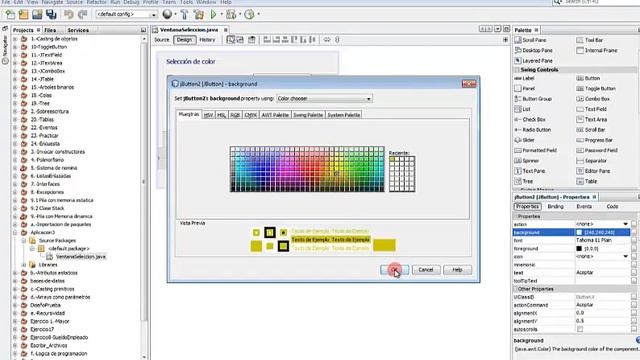Open the action property dropdown arrow
Screen dimensions: 640x360
tap(625, 224)
